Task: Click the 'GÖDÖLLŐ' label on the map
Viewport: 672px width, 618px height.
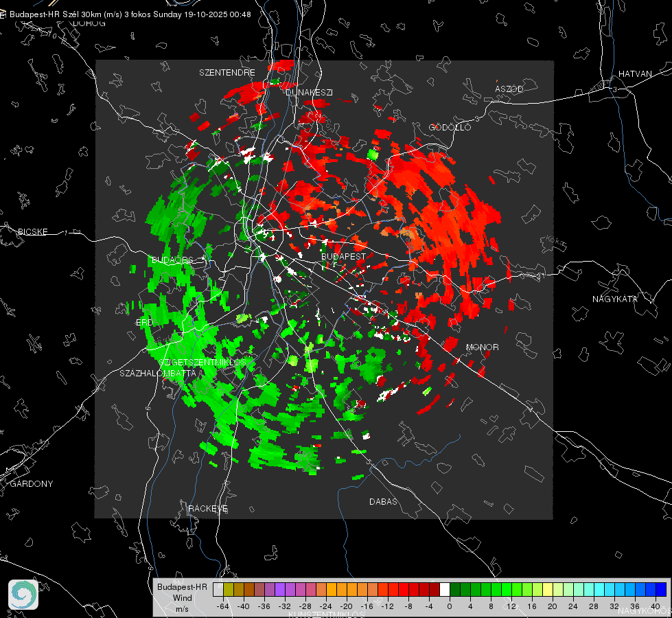Action: coord(450,127)
